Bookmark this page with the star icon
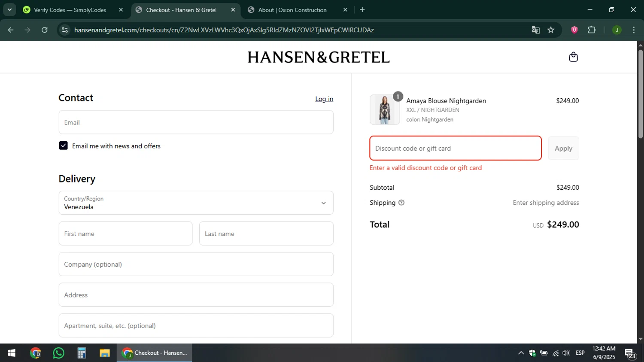Viewport: 644px width, 362px height. coord(551,30)
